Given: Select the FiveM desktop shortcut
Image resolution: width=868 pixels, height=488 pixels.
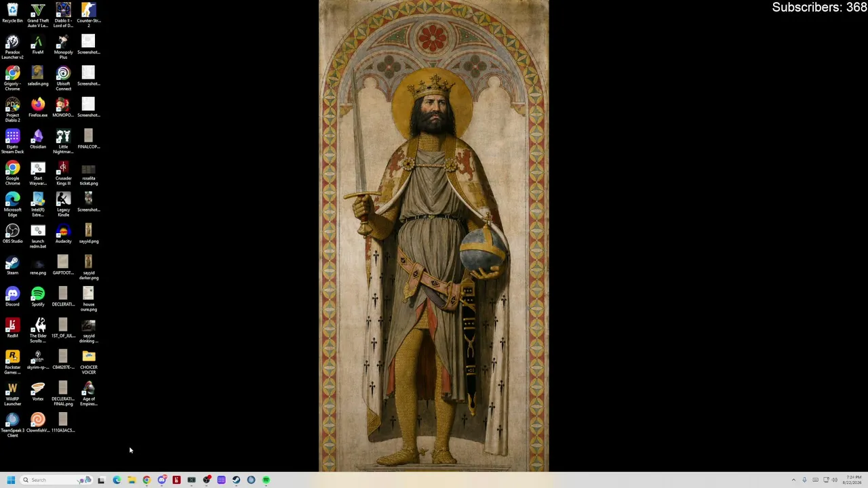Looking at the screenshot, I should point(38,45).
